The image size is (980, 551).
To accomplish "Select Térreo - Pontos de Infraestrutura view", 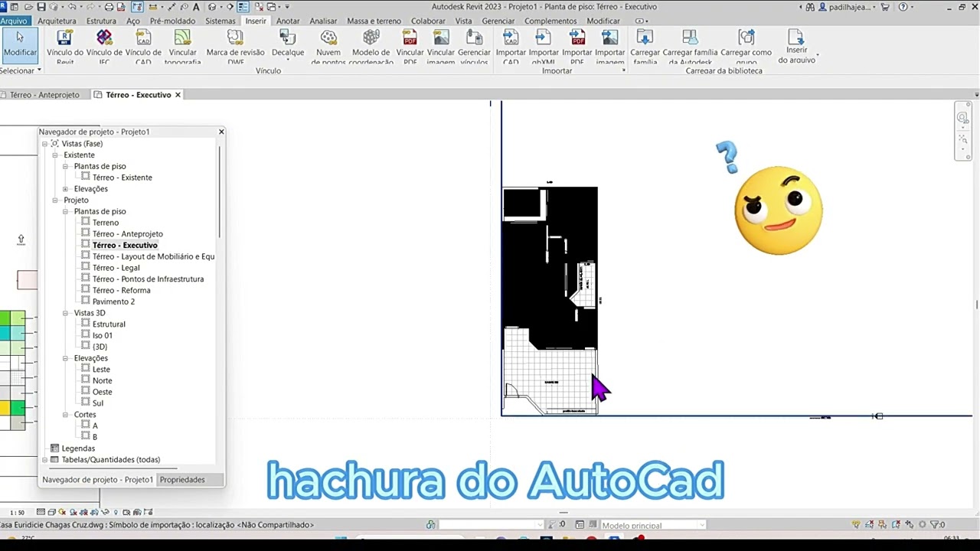I will [148, 279].
